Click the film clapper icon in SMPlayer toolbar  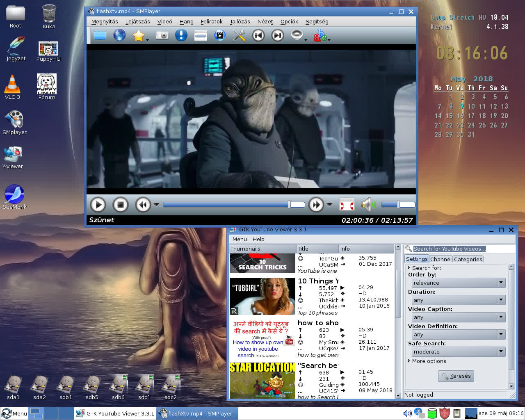click(x=220, y=36)
